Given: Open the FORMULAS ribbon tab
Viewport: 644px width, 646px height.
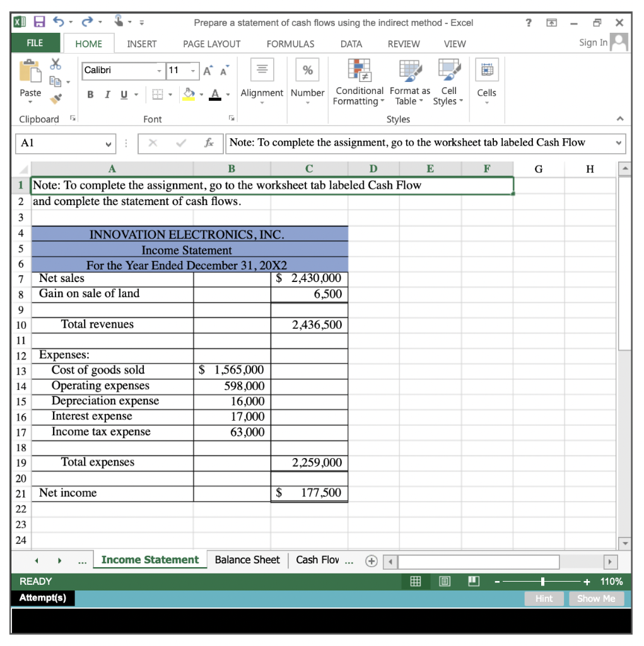Looking at the screenshot, I should [291, 44].
